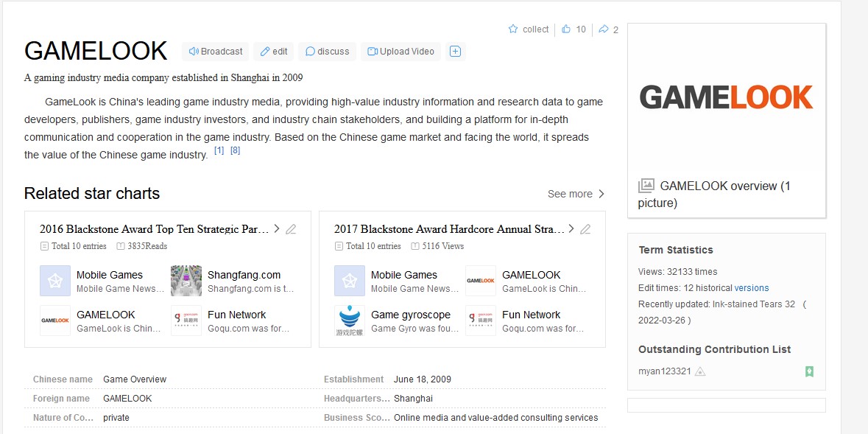Expand the 2017 Blackstone Award chart chevron

(x=571, y=229)
